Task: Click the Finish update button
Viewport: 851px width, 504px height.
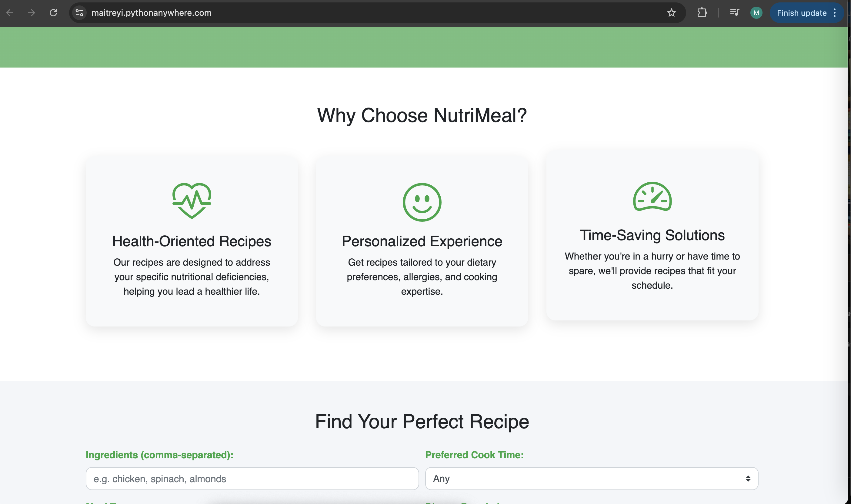Action: click(801, 13)
